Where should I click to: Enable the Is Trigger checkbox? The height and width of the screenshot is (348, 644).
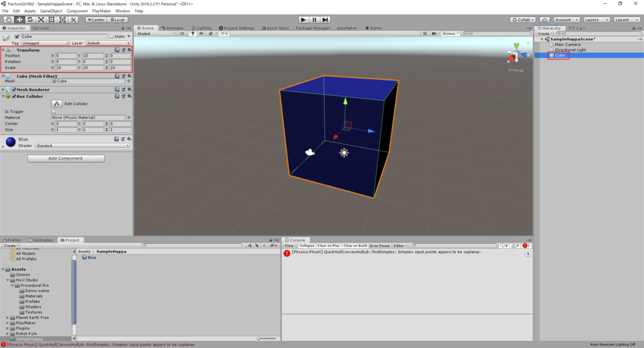53,112
